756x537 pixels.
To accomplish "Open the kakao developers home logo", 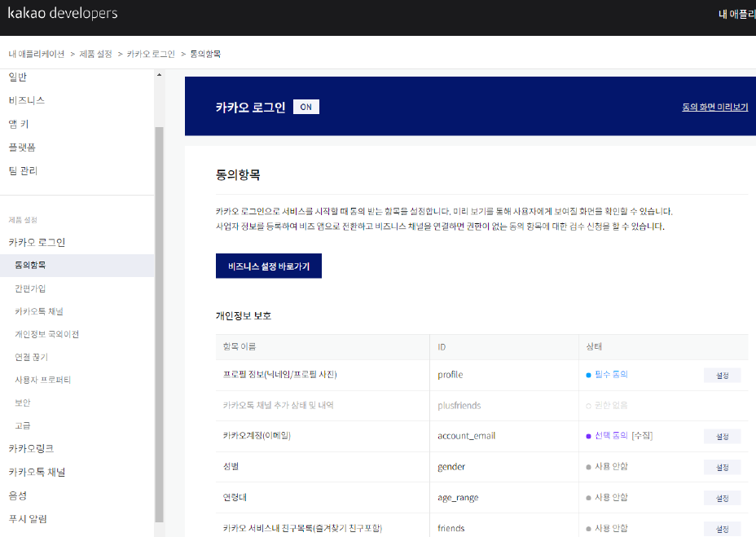I will (x=63, y=13).
